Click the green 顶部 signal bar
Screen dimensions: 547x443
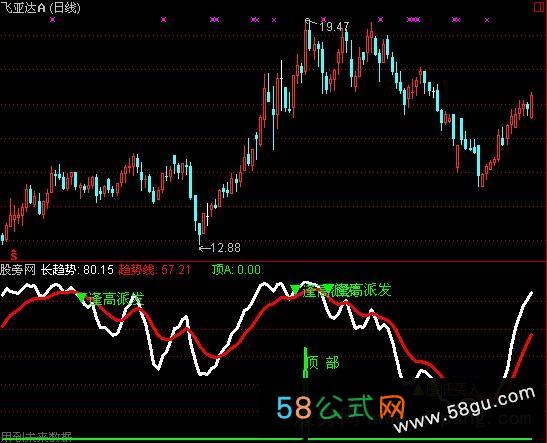[x=306, y=362]
